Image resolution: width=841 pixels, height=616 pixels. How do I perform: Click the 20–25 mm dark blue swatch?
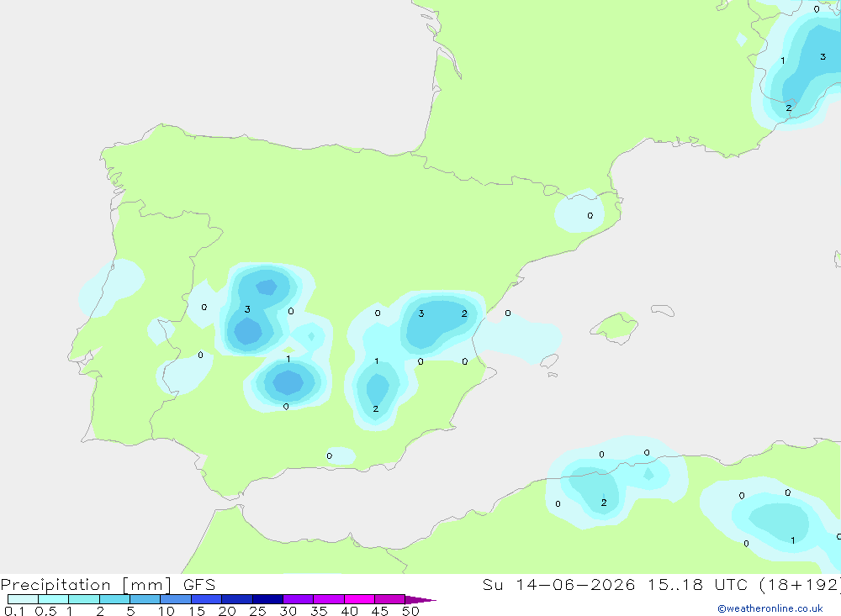click(x=237, y=599)
